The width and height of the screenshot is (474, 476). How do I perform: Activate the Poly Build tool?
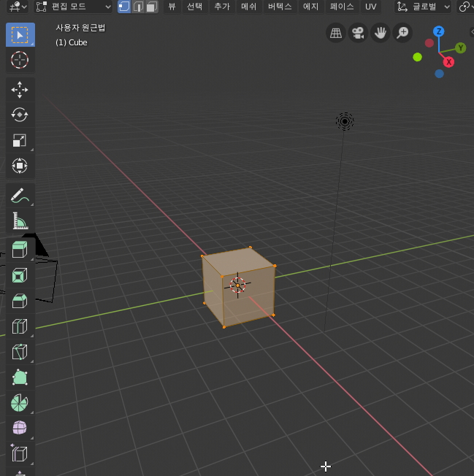tap(20, 377)
